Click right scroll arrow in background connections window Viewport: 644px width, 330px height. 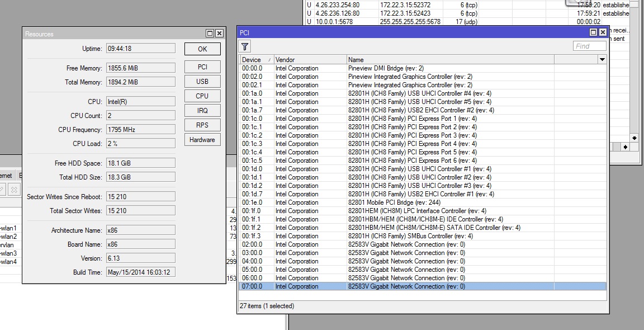[x=625, y=147]
